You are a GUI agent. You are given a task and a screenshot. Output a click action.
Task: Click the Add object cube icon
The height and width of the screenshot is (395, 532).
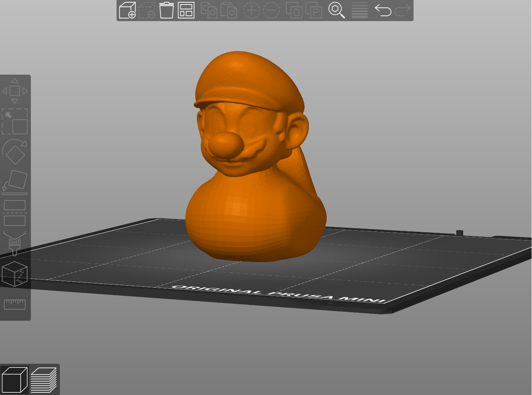pos(127,10)
